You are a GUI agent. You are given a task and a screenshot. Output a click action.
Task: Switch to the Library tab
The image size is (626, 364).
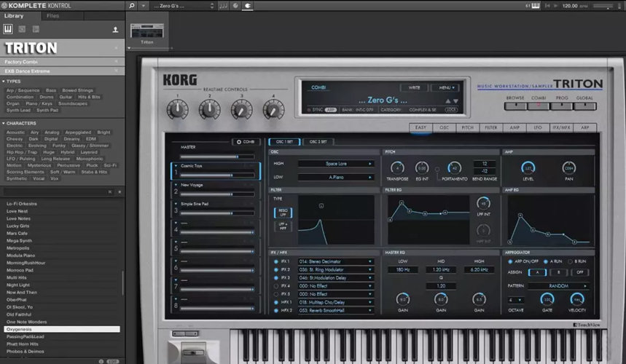[14, 16]
